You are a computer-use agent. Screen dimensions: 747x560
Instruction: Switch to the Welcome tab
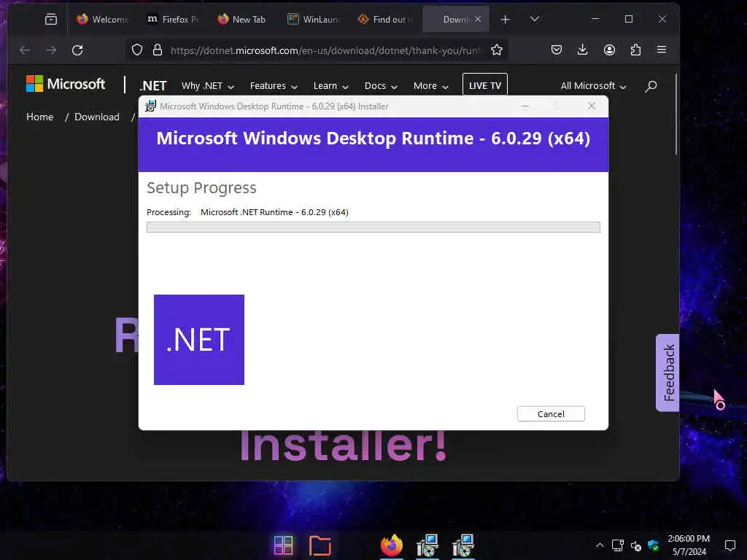102,19
